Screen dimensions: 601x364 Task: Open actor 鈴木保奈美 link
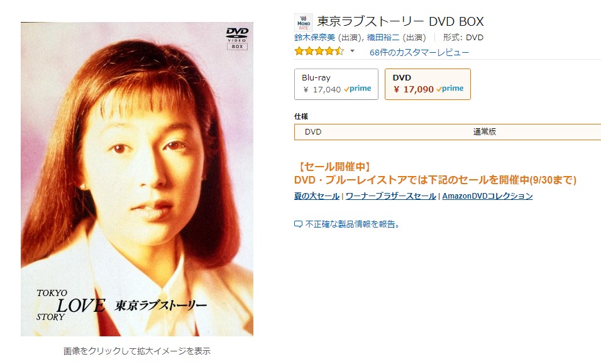coord(315,38)
